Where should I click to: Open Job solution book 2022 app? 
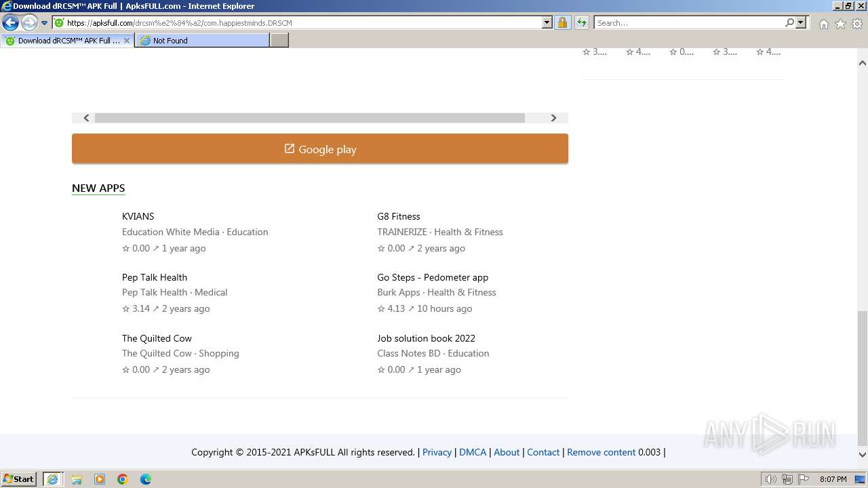tap(426, 338)
